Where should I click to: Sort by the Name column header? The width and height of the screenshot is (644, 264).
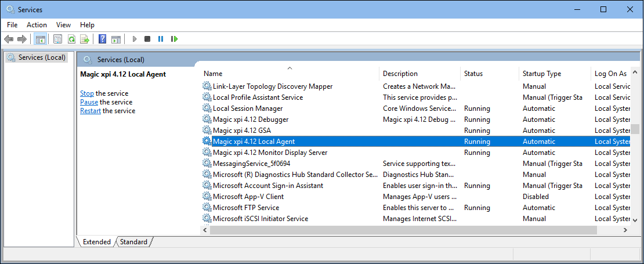[290, 74]
